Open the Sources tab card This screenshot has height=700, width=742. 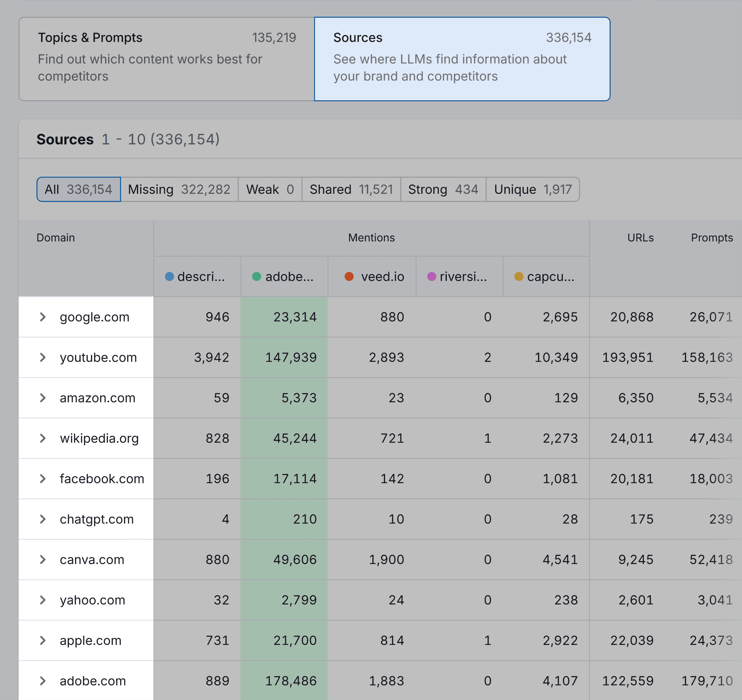[461, 56]
